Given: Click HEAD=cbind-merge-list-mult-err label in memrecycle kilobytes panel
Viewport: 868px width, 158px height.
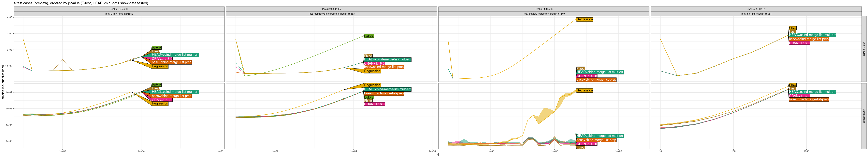Looking at the screenshot, I should pos(387,59).
